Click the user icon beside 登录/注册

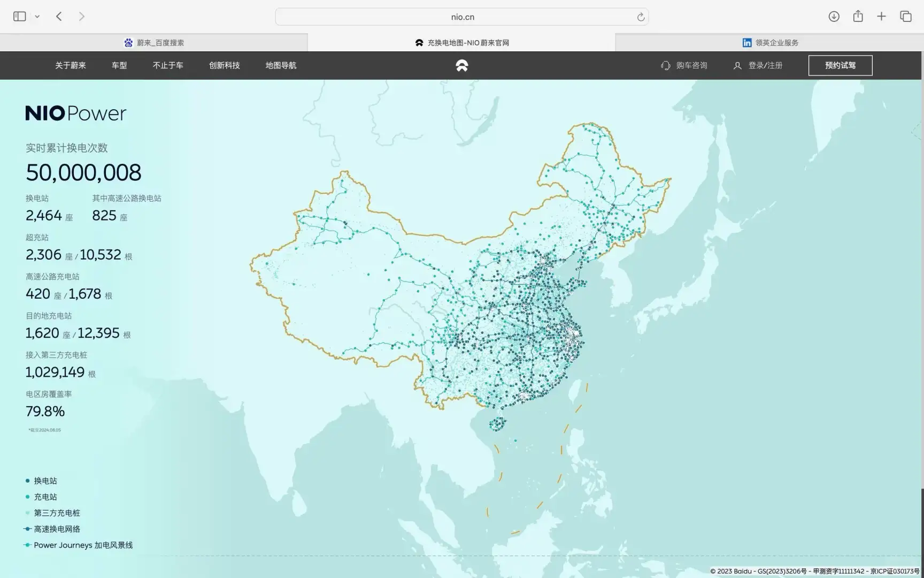click(737, 65)
